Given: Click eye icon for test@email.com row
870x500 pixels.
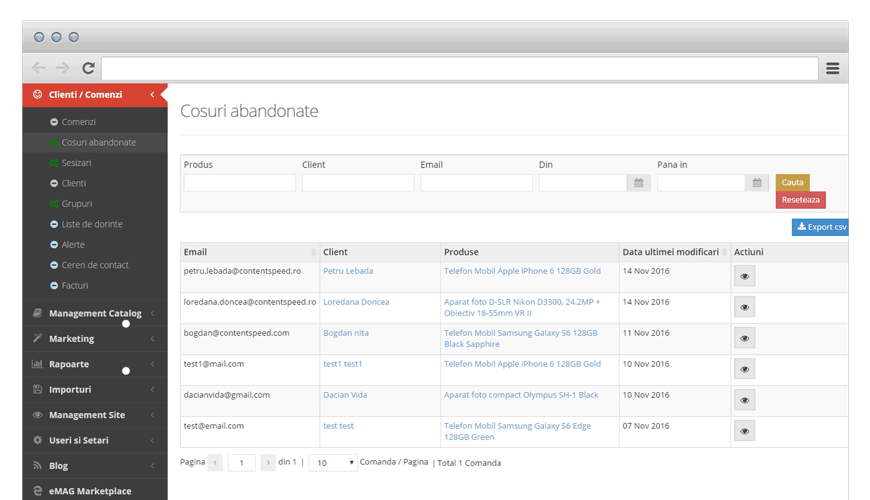Looking at the screenshot, I should 744,431.
